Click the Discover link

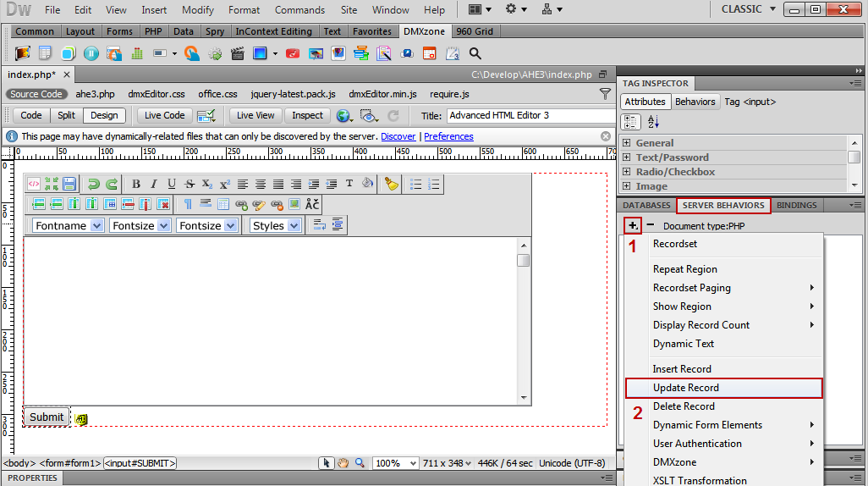coord(398,136)
